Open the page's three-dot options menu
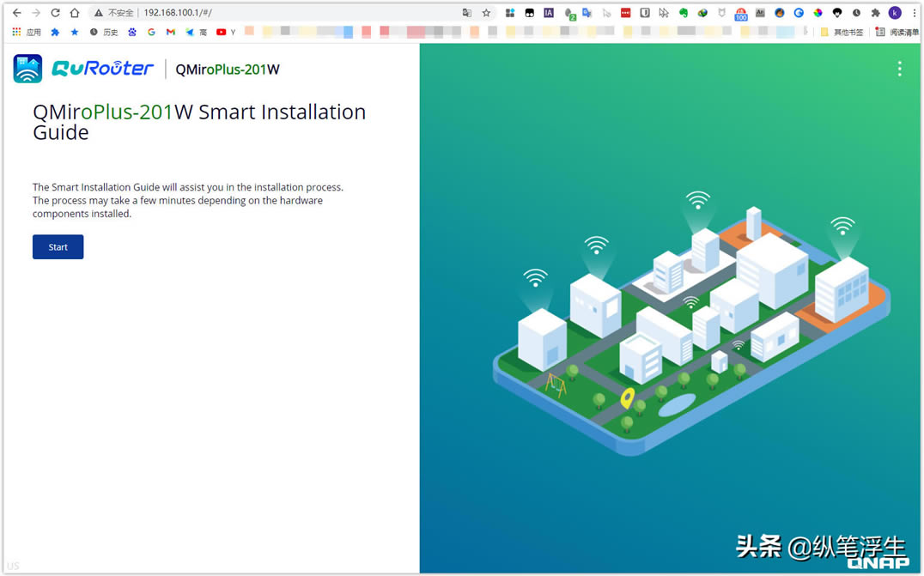Image resolution: width=924 pixels, height=576 pixels. pyautogui.click(x=899, y=69)
